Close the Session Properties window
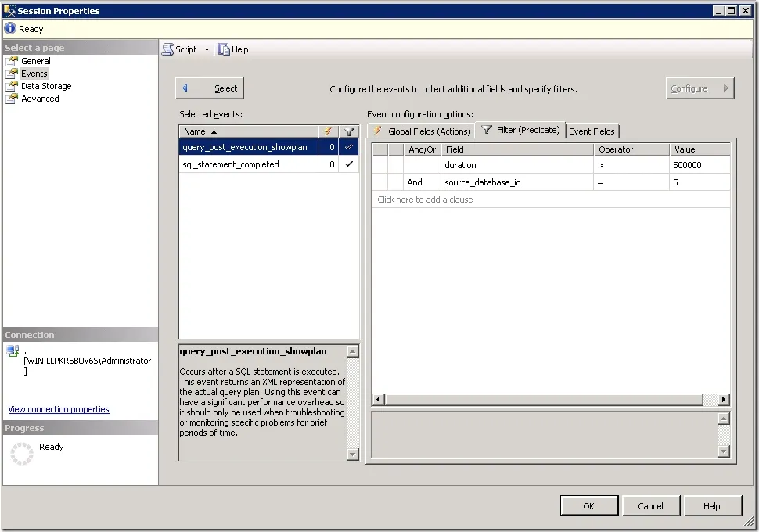Image resolution: width=759 pixels, height=532 pixels. (x=746, y=11)
